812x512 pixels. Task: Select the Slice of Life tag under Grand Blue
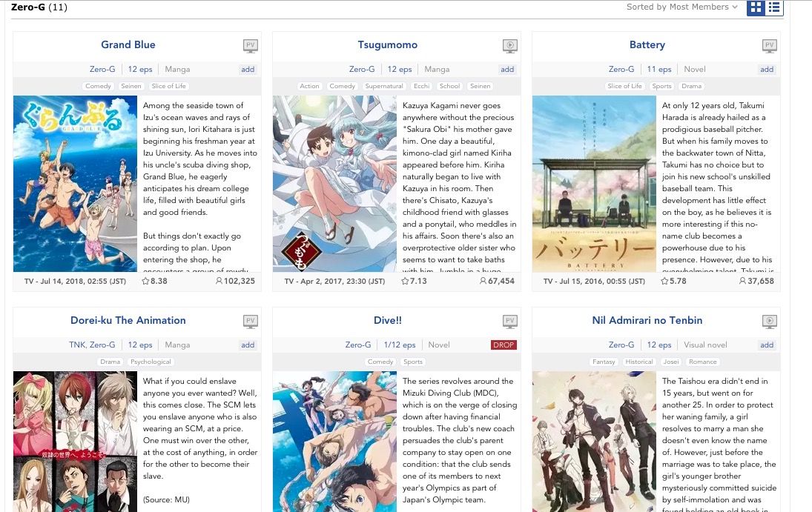click(168, 86)
